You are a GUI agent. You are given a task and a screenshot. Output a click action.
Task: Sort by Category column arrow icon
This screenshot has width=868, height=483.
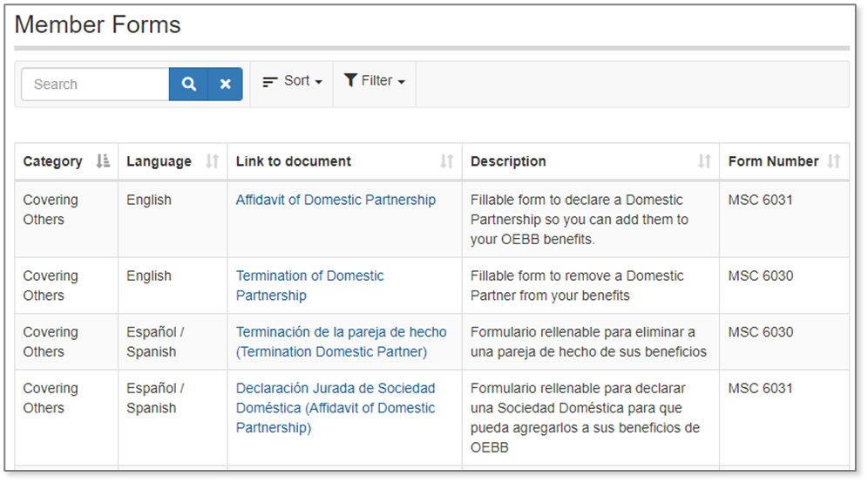pyautogui.click(x=104, y=161)
